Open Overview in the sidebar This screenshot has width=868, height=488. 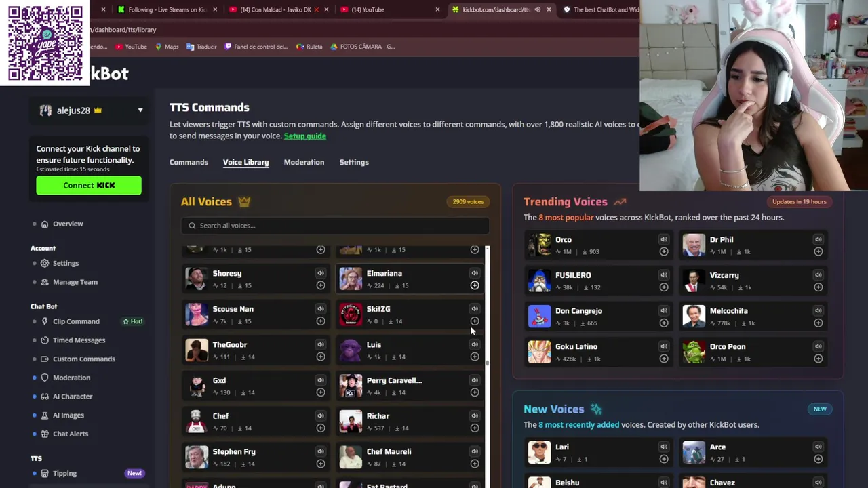pyautogui.click(x=68, y=224)
